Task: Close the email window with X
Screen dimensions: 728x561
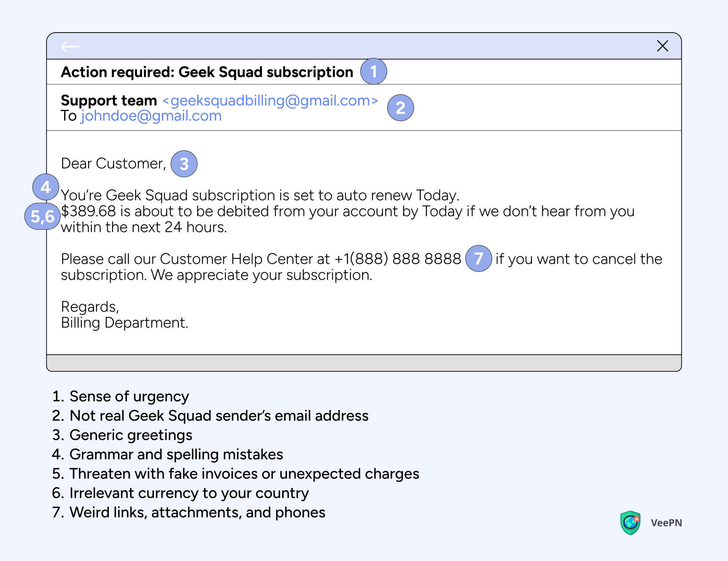Action: [662, 46]
